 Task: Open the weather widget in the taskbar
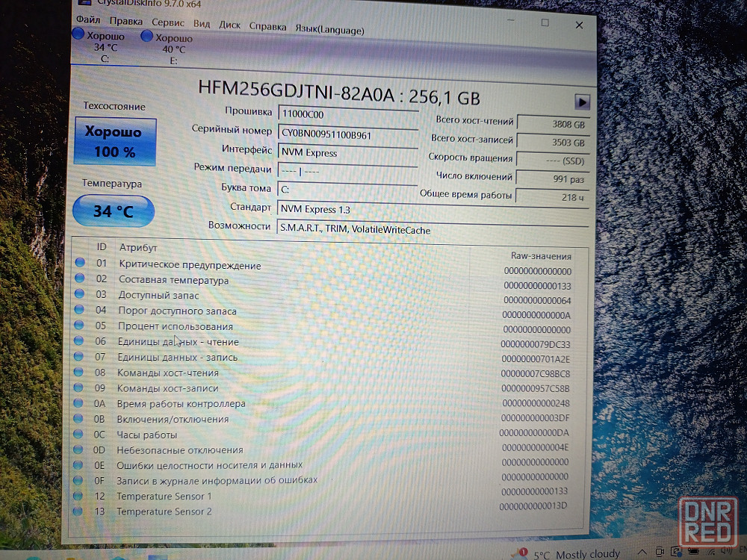575,554
